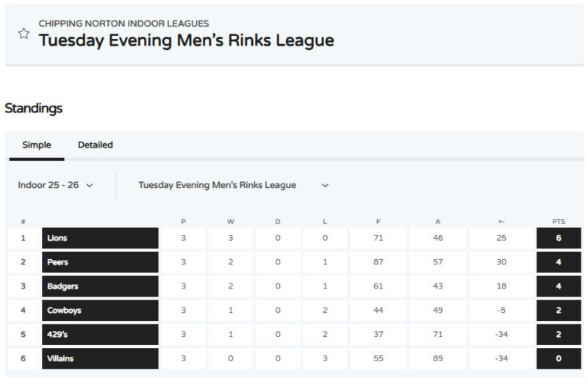Click the Tuesday Evening Men's Rinks League heading
Screen dimensions: 588x384
click(x=186, y=40)
